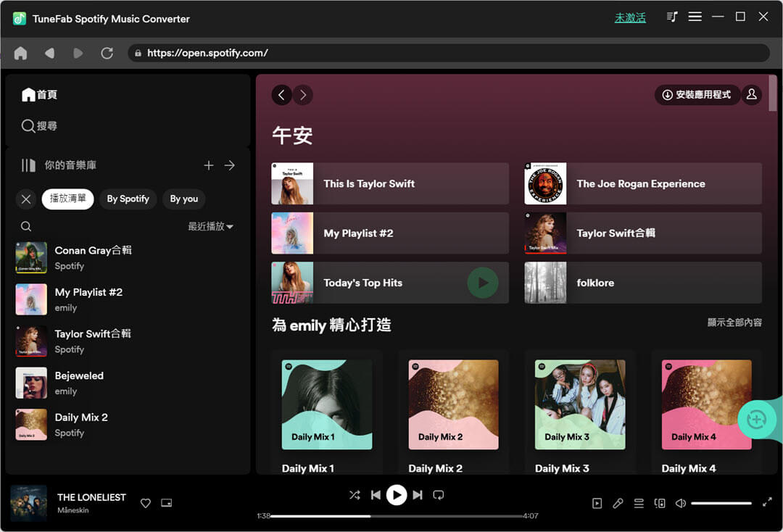The image size is (783, 532).
Task: Open Today's Top Hits shortcut card
Action: click(x=390, y=283)
